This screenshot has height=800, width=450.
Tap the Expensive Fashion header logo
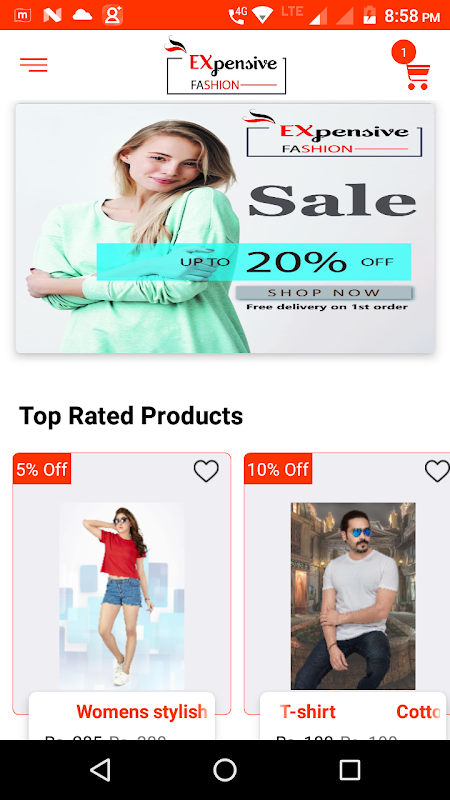click(226, 65)
